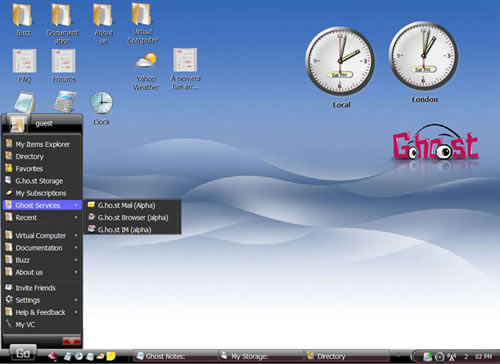Click the 'guest' username text

pos(44,124)
